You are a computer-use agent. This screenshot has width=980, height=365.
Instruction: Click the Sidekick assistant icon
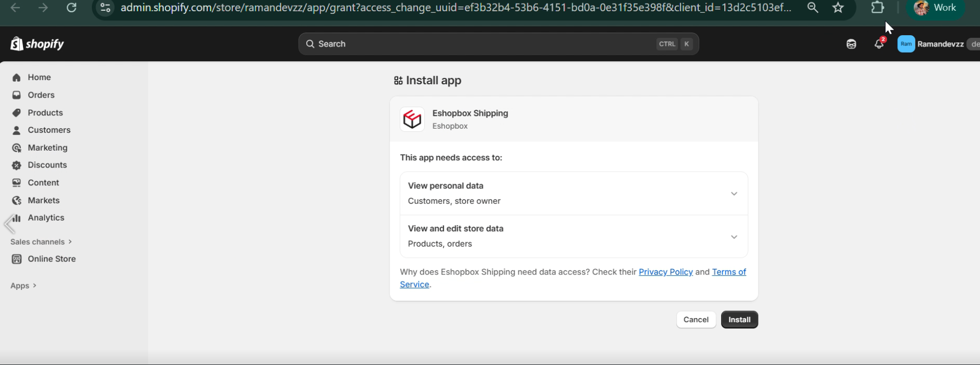pos(851,44)
